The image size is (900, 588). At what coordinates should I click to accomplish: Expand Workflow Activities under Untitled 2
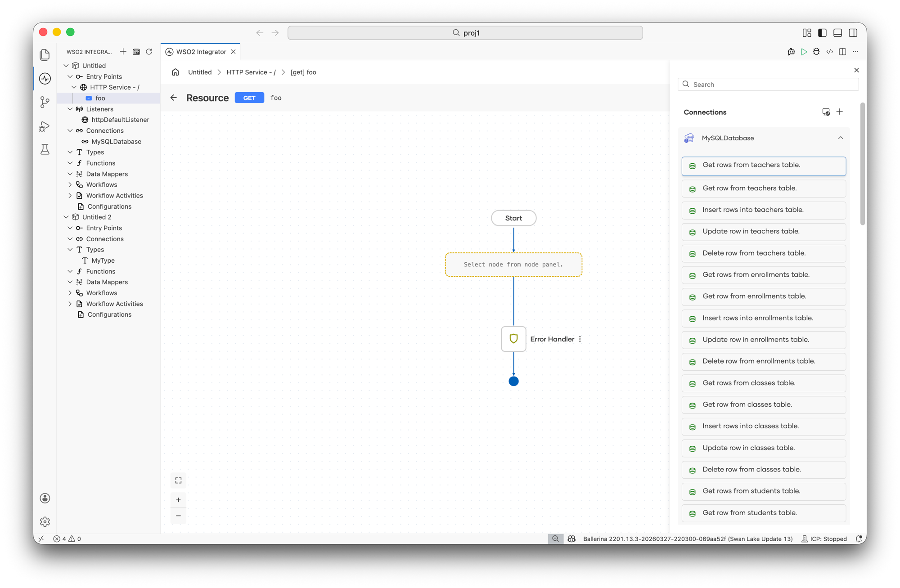pyautogui.click(x=70, y=304)
